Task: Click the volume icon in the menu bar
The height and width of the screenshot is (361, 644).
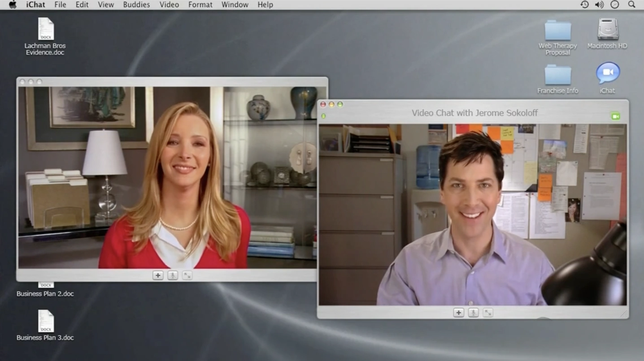Action: [599, 4]
